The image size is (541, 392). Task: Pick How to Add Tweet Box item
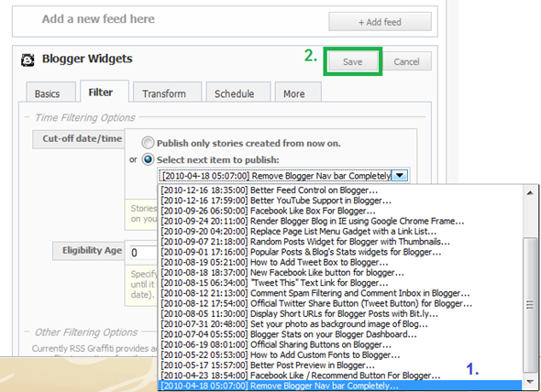[x=340, y=262]
